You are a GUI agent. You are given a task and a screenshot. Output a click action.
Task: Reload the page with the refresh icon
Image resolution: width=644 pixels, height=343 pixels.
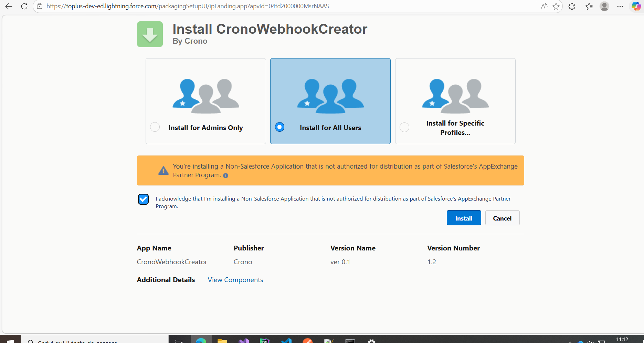pos(24,6)
